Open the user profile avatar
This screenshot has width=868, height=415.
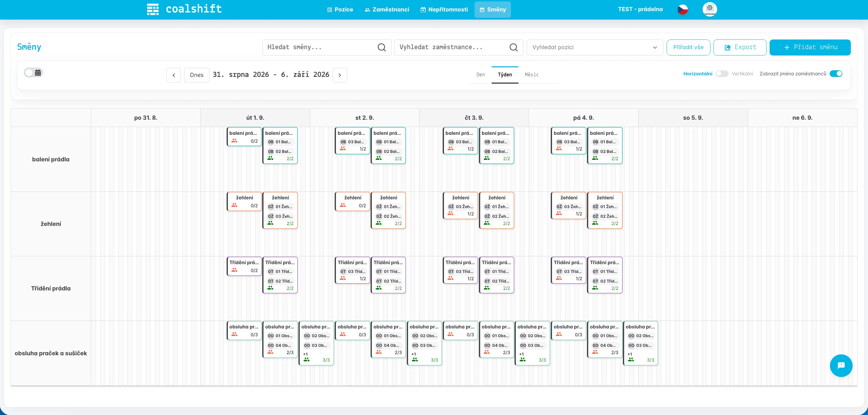tap(710, 9)
